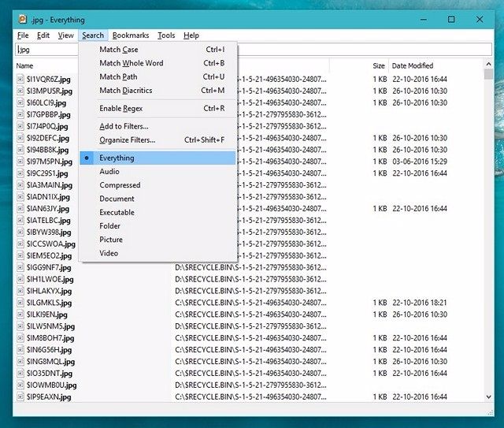The image size is (504, 428).
Task: Open the Bookmarks menu
Action: pos(131,35)
